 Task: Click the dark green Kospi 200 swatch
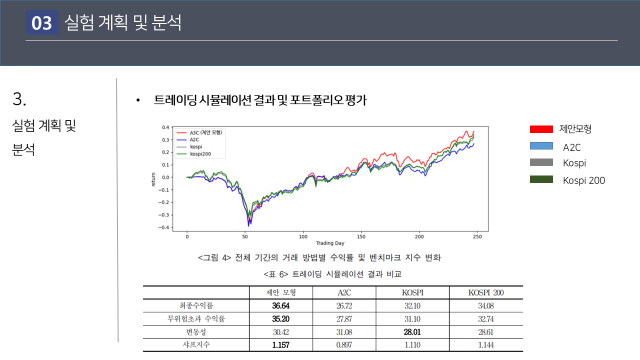(x=541, y=179)
